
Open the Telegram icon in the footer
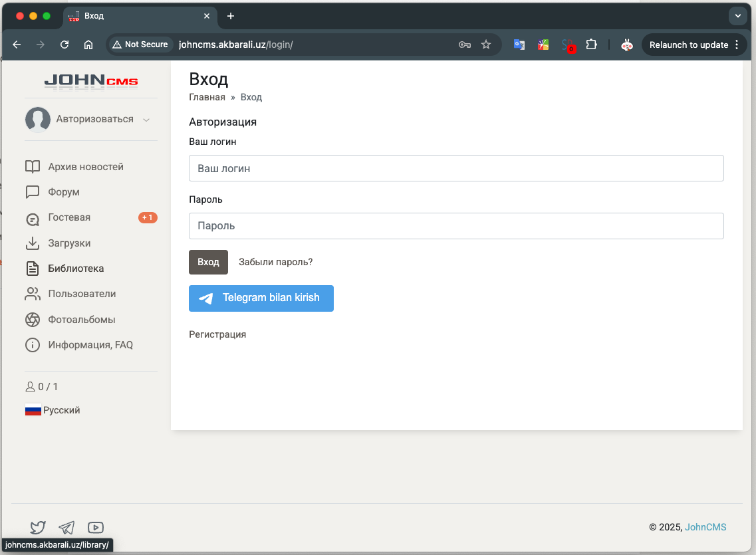pyautogui.click(x=66, y=528)
